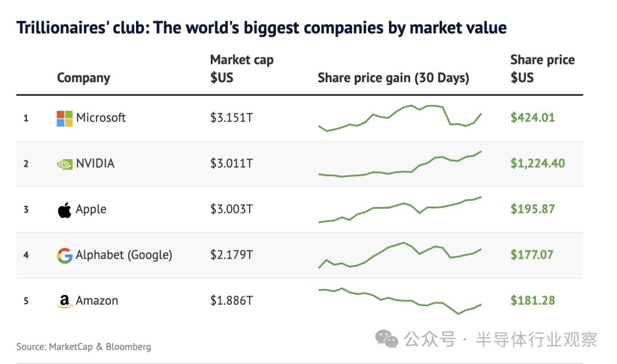The image size is (617, 364).
Task: Click the Google G logo icon
Action: (x=65, y=255)
